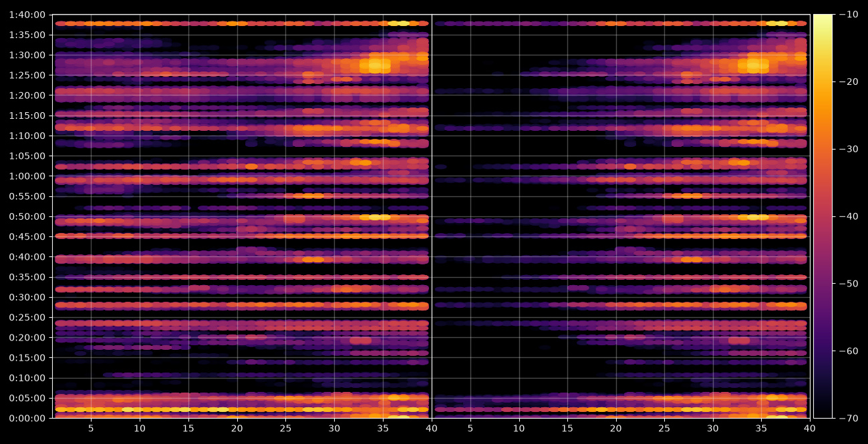Select x-axis label 10 of the left plot
The image size is (868, 444).
point(140,430)
